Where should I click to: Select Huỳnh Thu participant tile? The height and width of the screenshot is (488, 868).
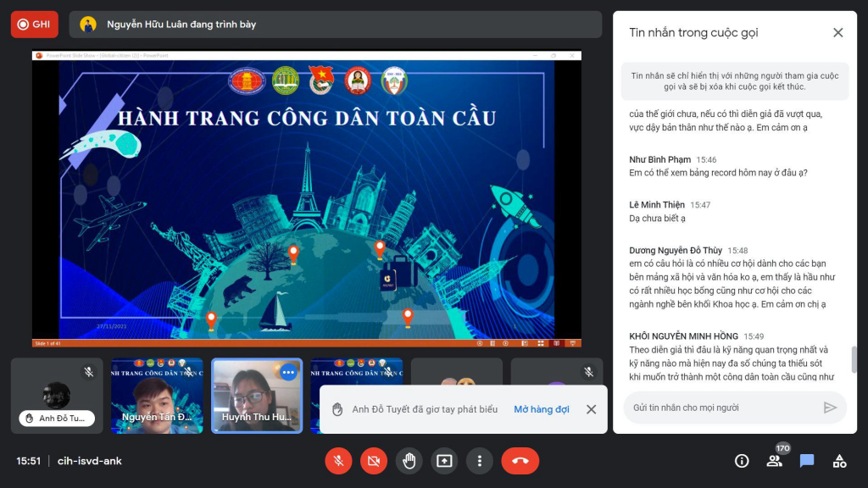257,396
